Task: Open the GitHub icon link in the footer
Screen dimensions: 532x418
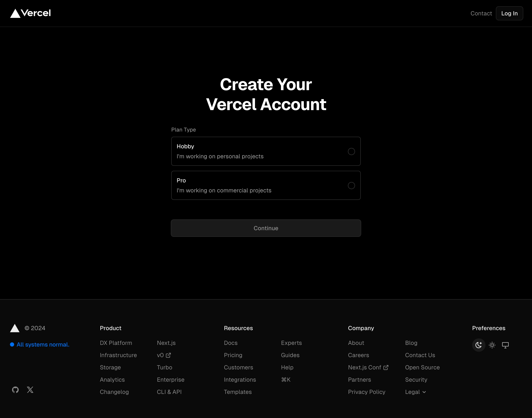Action: pyautogui.click(x=15, y=390)
